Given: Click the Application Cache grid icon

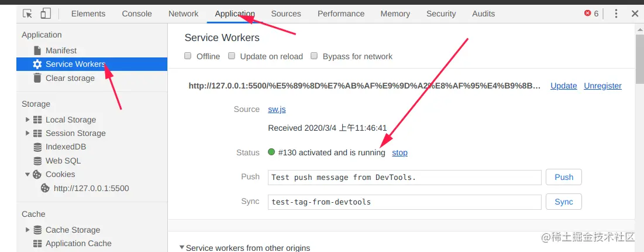Looking at the screenshot, I should tap(37, 243).
